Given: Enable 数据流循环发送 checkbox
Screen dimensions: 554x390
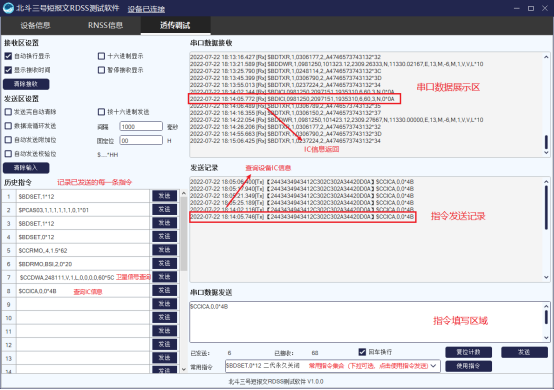Looking at the screenshot, I should [x=8, y=126].
